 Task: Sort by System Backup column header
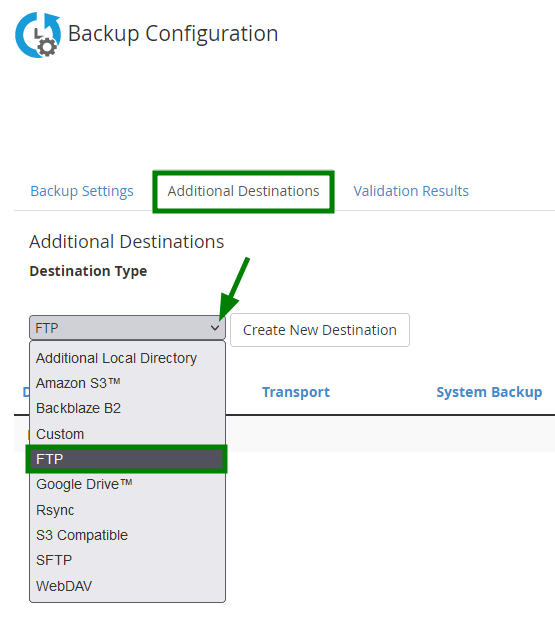click(x=489, y=392)
